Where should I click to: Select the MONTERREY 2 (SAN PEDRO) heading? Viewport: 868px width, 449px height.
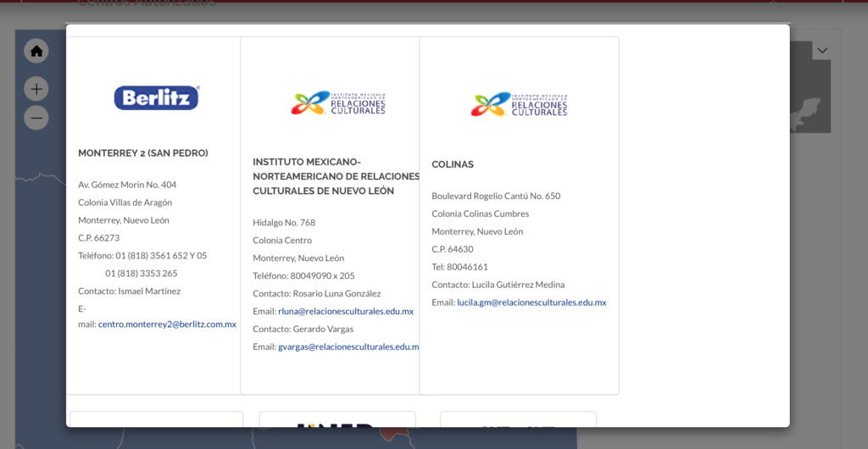click(x=143, y=153)
